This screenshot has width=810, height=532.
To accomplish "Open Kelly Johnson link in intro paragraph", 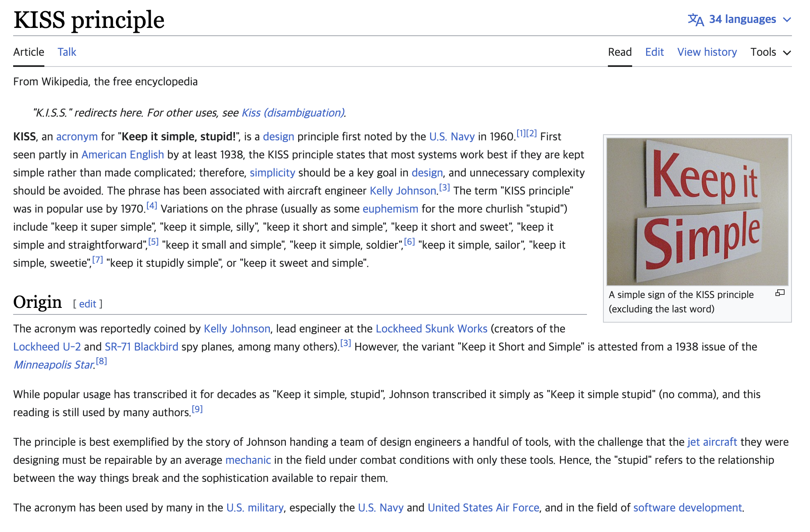I will [x=403, y=191].
